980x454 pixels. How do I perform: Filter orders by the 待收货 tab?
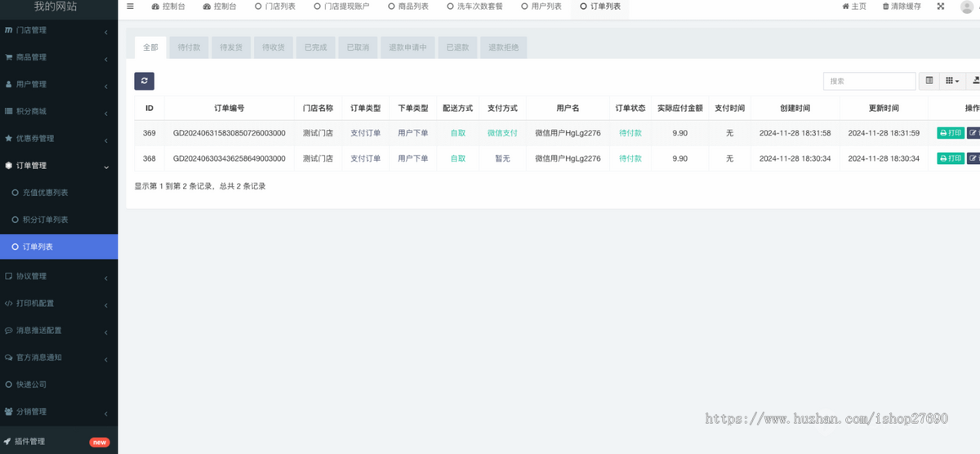[274, 47]
